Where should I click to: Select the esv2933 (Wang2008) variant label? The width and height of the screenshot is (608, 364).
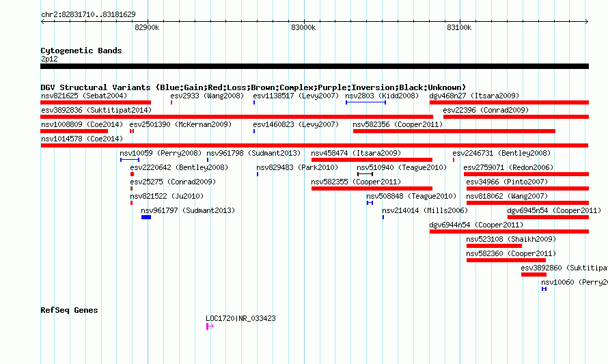tap(207, 96)
